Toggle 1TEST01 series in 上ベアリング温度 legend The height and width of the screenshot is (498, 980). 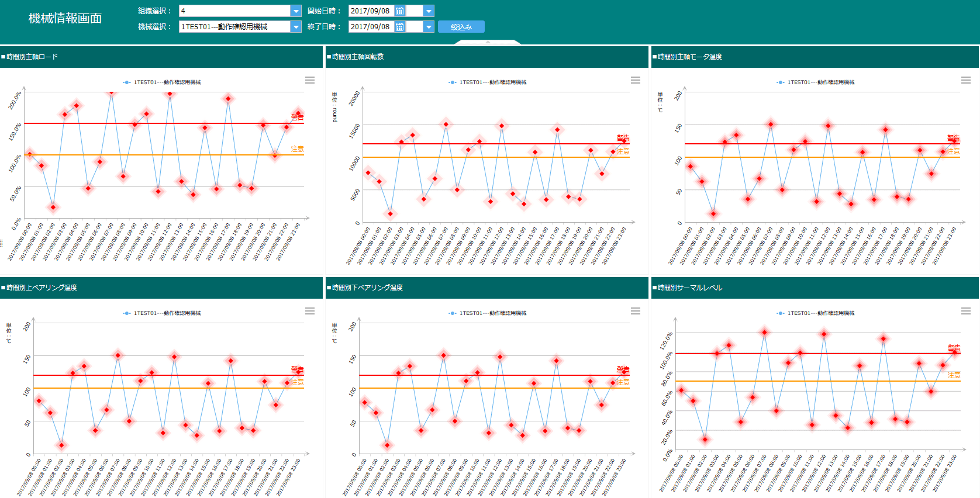click(162, 313)
